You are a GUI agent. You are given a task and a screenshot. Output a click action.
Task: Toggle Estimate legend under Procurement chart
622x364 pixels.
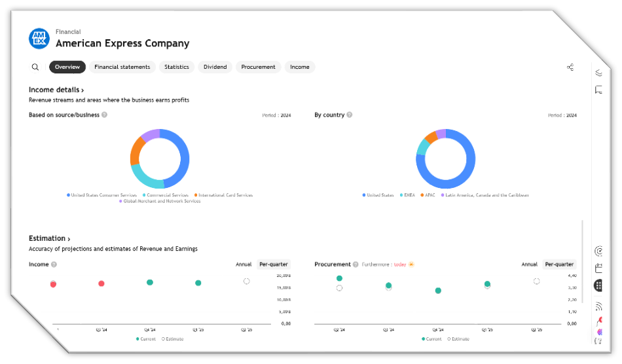point(458,339)
